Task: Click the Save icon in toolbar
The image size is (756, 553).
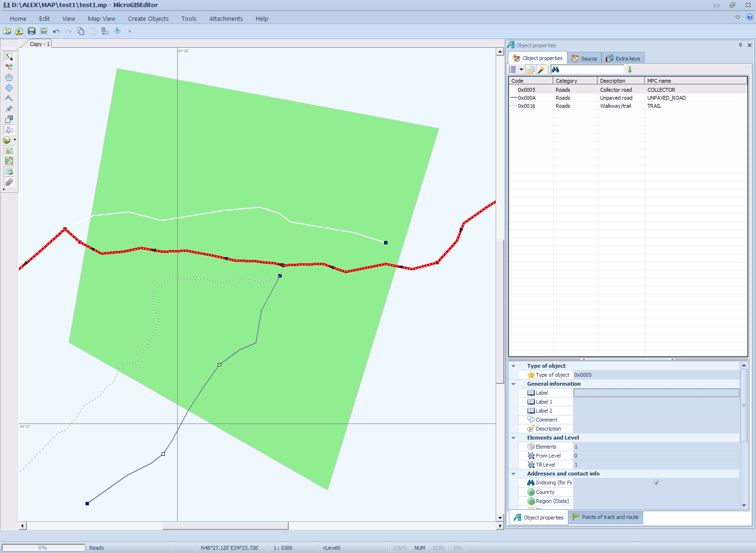Action: [32, 31]
